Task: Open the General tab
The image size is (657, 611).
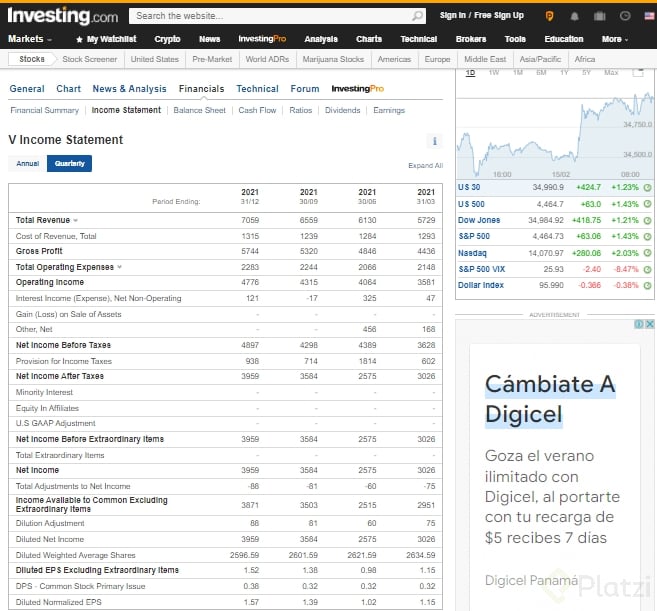Action: click(27, 89)
